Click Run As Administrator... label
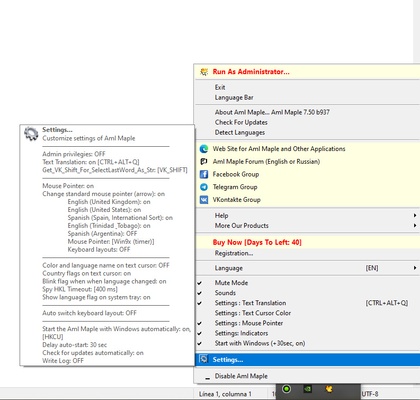 251,72
